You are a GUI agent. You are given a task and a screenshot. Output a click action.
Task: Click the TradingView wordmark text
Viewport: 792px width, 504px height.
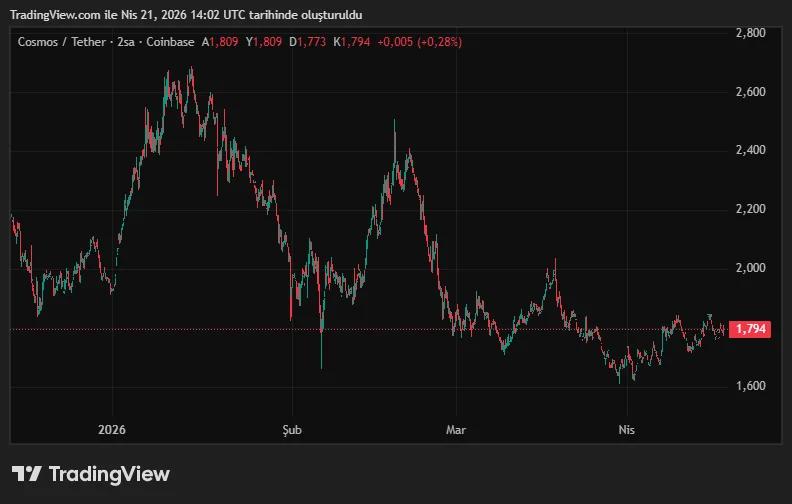click(x=109, y=474)
